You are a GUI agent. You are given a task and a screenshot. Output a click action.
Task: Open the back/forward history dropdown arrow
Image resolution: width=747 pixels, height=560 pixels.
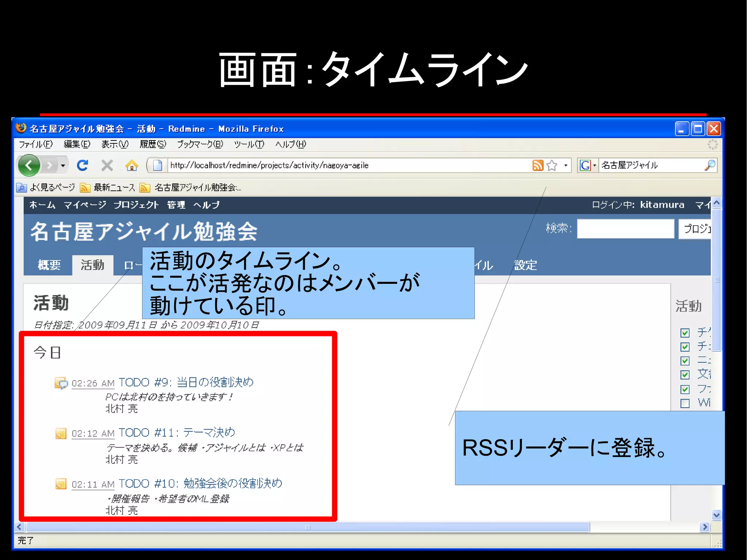click(63, 166)
